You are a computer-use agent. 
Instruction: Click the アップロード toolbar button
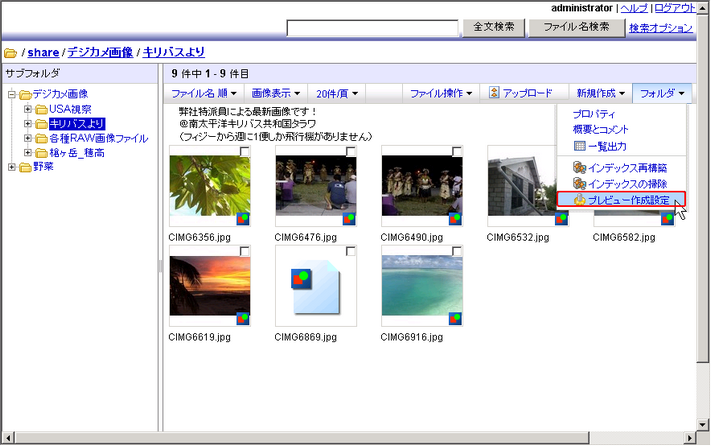pyautogui.click(x=522, y=93)
